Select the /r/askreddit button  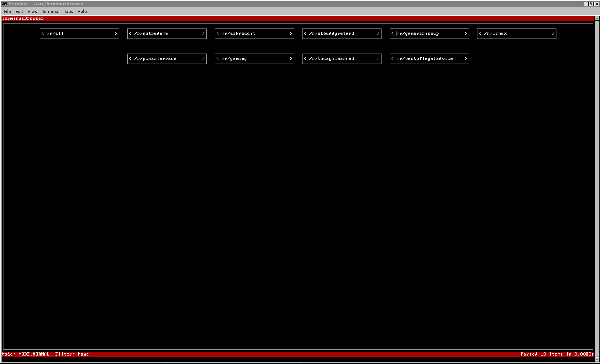254,34
